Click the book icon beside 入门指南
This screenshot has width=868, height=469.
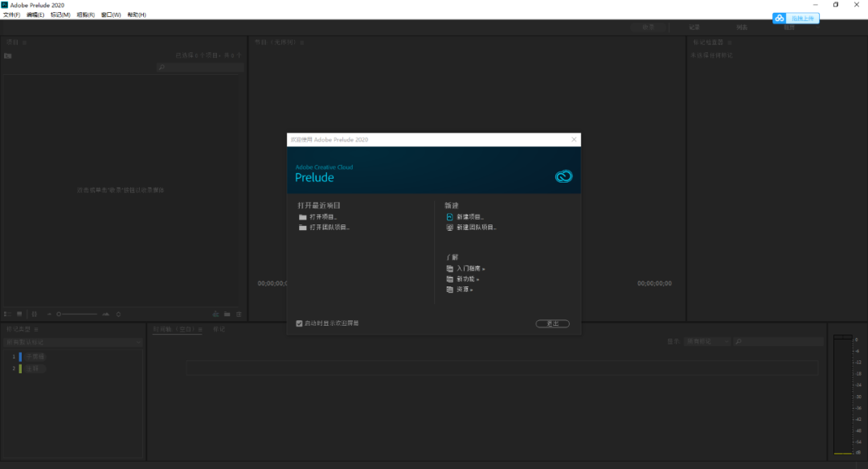(x=449, y=269)
